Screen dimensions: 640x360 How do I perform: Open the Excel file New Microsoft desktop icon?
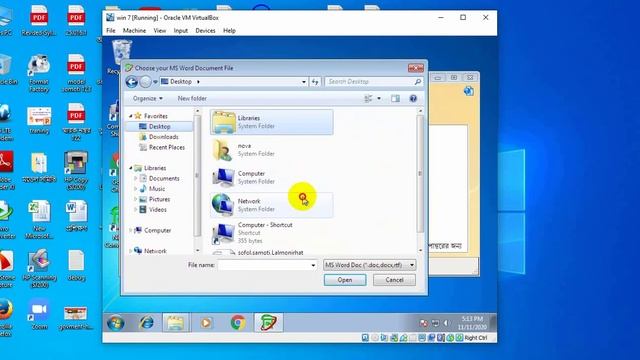(x=39, y=220)
